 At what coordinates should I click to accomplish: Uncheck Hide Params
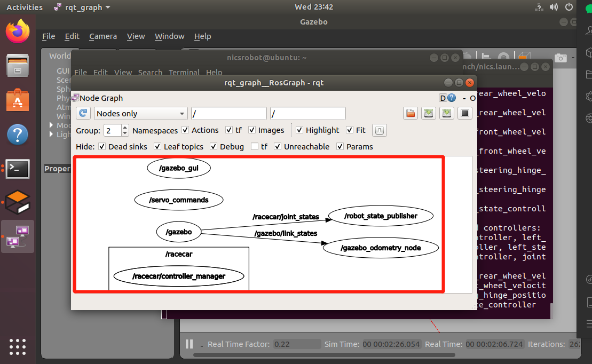tap(340, 146)
